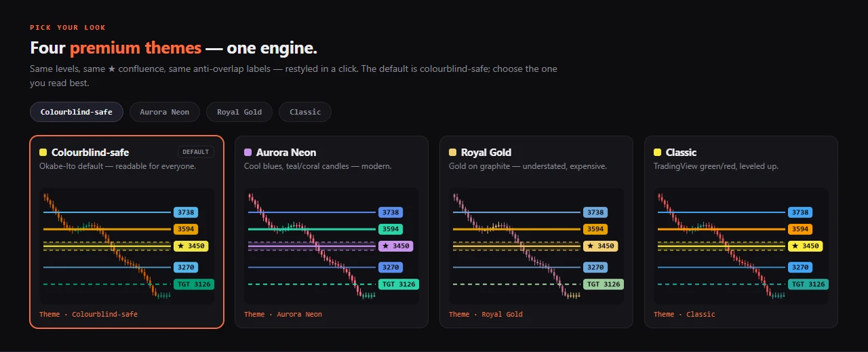Viewport: 868px width, 352px height.
Task: Click the 3594 label in the Colourblind-safe chart
Action: (x=186, y=229)
